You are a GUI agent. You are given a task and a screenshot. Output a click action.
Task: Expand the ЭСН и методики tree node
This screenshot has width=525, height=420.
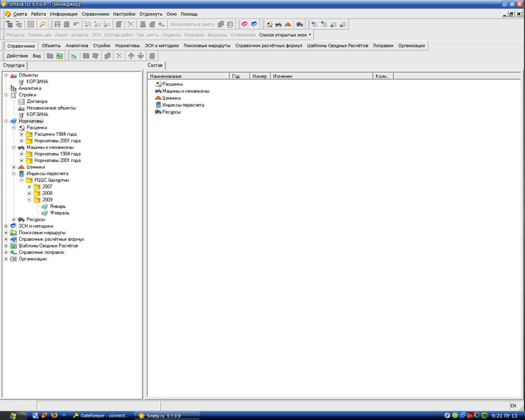tap(6, 226)
